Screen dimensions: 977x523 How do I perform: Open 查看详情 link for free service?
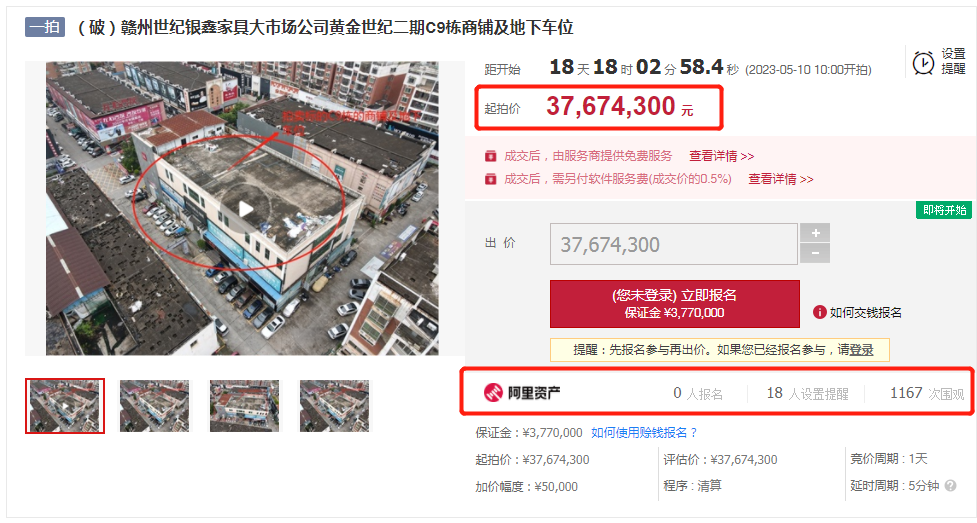tap(722, 156)
